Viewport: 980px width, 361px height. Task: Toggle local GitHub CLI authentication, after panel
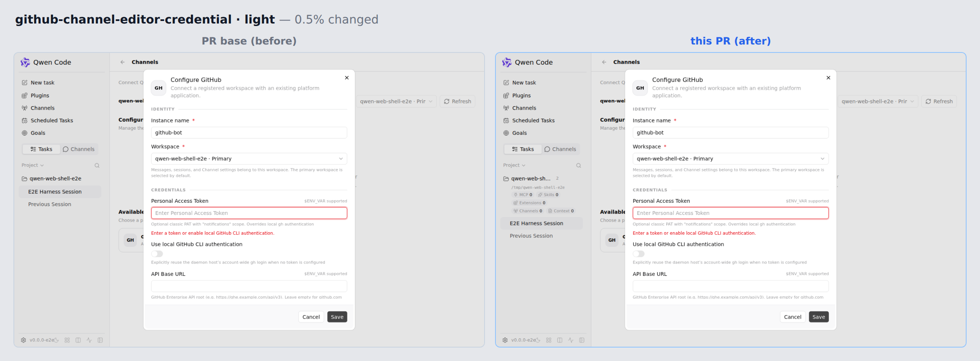click(639, 254)
